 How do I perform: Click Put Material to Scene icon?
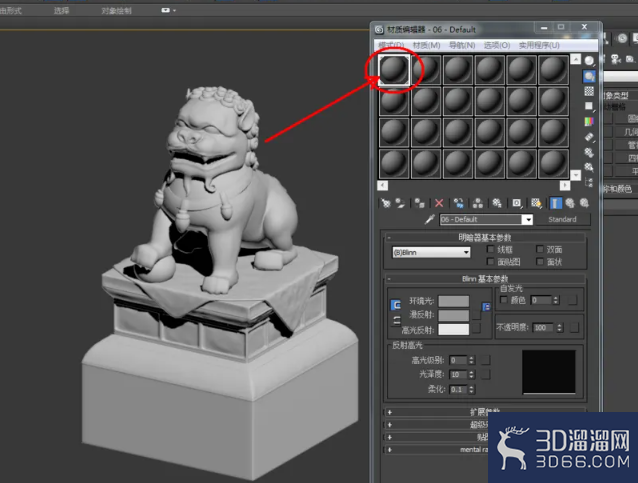click(400, 203)
